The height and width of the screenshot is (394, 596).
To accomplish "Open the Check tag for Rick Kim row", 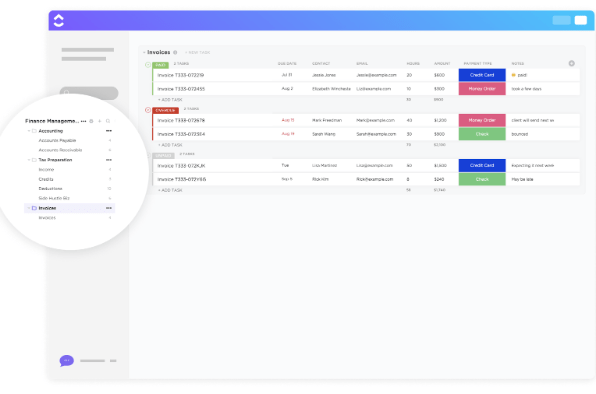I will [482, 179].
